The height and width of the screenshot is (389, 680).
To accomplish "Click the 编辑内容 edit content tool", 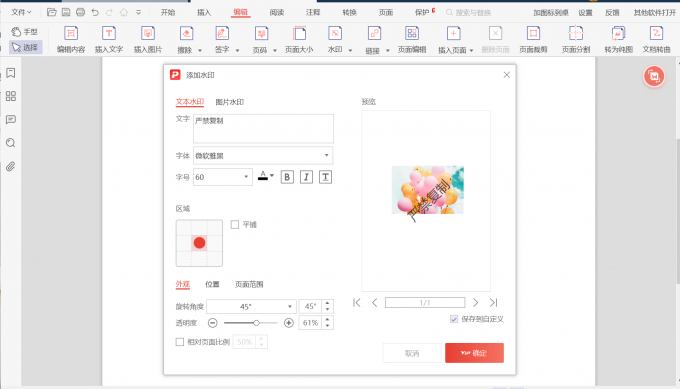I will click(71, 39).
